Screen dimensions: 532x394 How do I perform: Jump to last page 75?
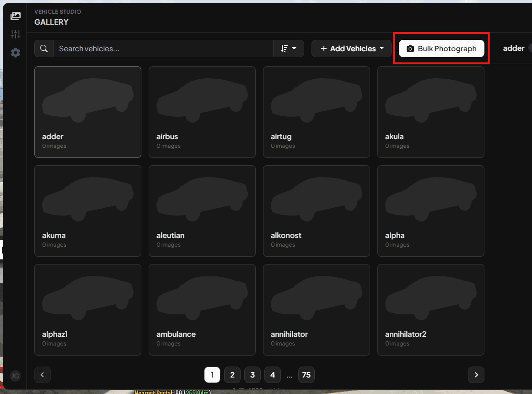point(306,375)
